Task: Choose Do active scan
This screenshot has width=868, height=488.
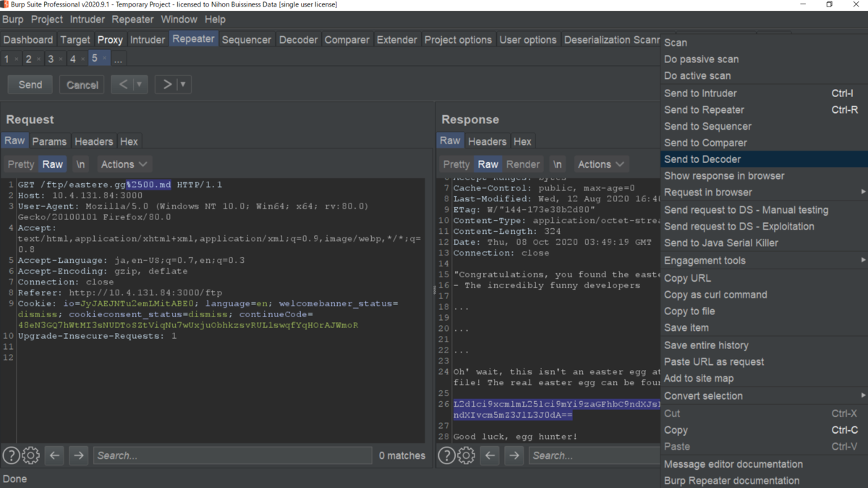Action: pos(764,76)
